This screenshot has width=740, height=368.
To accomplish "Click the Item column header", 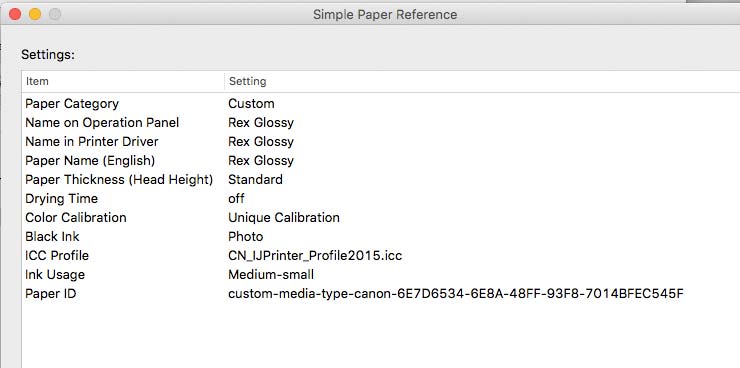I will pos(37,81).
